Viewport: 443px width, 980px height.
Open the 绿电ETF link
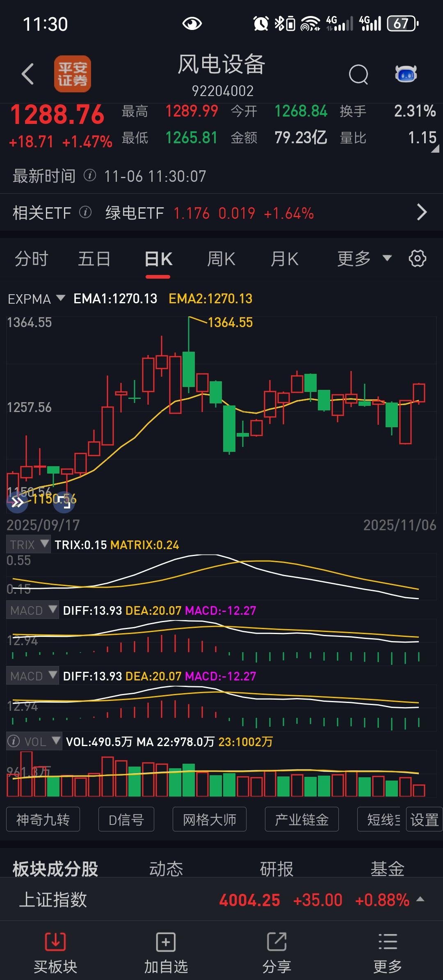pos(135,213)
